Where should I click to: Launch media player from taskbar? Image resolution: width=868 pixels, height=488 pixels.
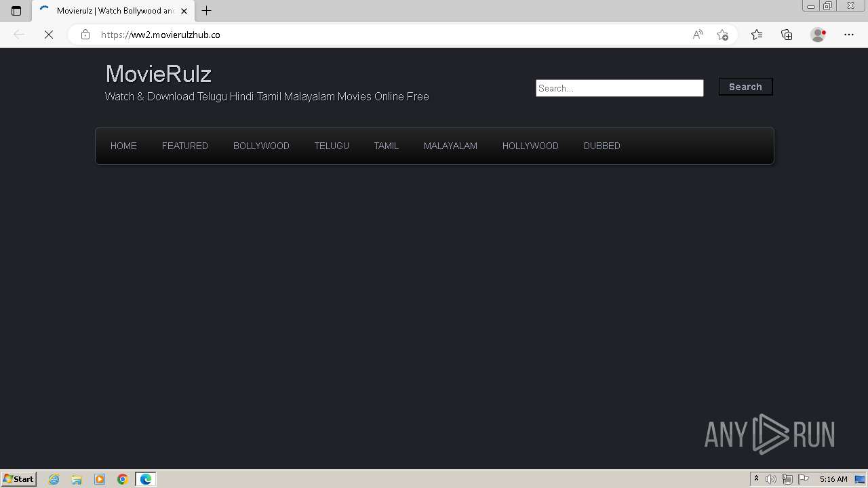point(100,479)
